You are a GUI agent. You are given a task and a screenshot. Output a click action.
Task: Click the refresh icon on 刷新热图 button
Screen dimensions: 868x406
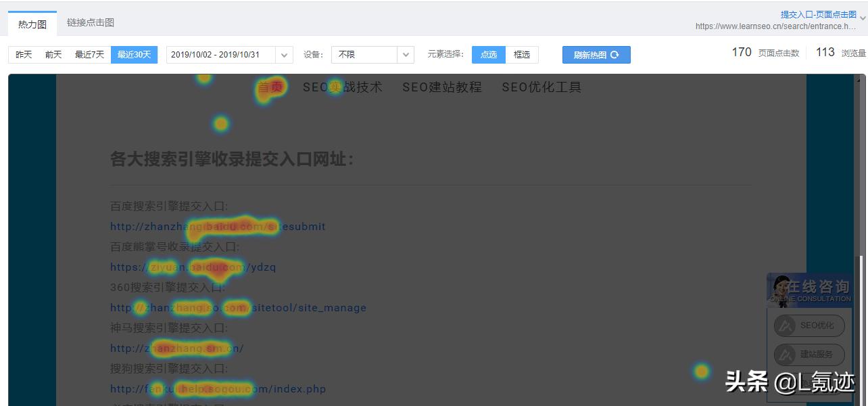pyautogui.click(x=615, y=54)
